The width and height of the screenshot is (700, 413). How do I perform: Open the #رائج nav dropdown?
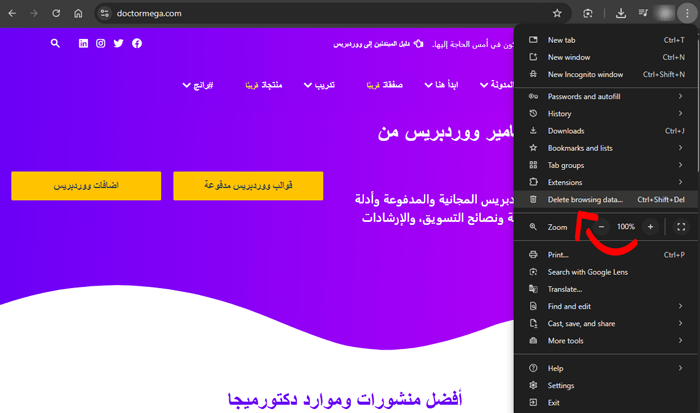(x=198, y=85)
